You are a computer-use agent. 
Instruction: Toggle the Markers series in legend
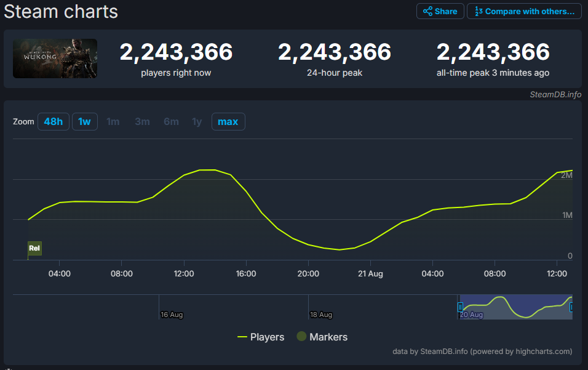pyautogui.click(x=322, y=337)
